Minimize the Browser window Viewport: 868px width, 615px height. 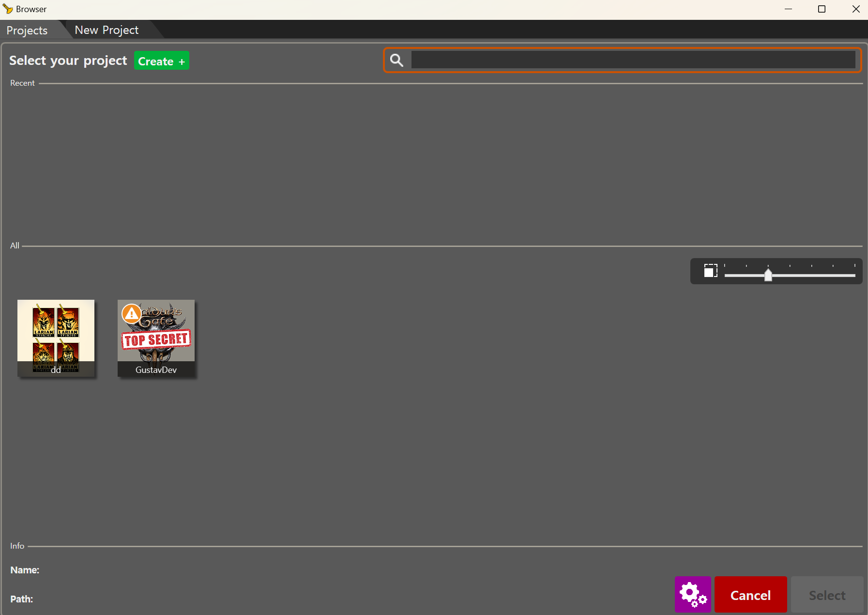click(x=788, y=9)
